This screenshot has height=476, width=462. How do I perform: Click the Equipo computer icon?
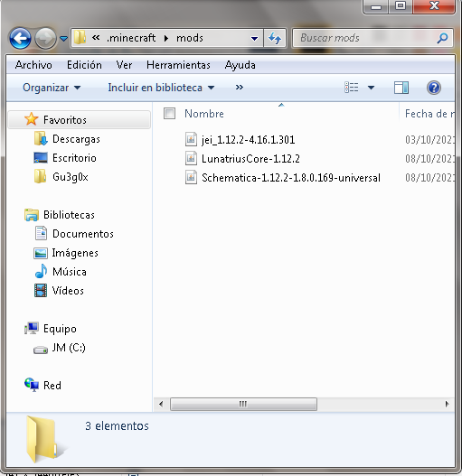point(32,328)
